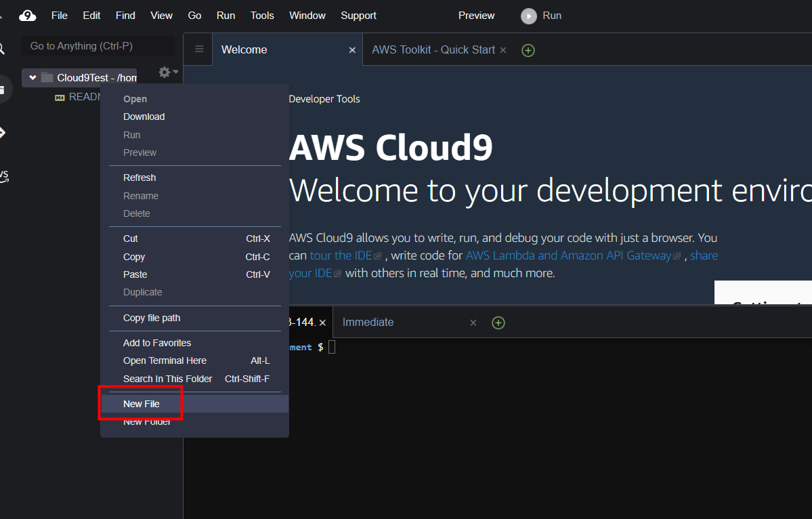Viewport: 812px width, 519px height.
Task: Select Cut in context menu
Action: (195, 238)
